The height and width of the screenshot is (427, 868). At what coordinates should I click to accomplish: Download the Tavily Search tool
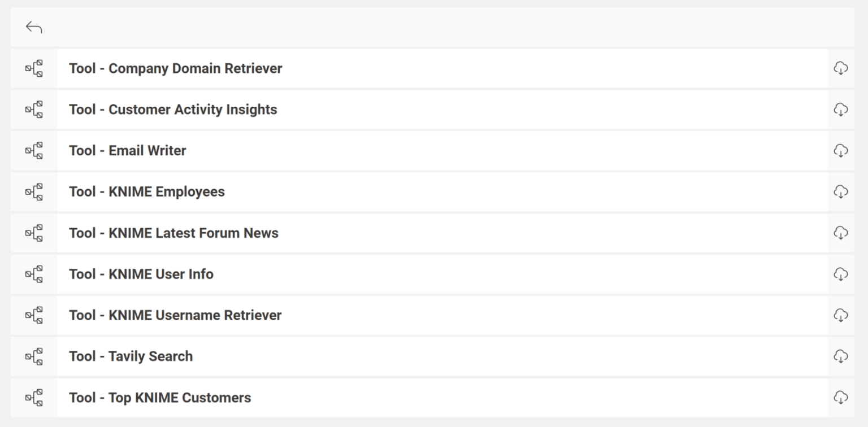841,356
